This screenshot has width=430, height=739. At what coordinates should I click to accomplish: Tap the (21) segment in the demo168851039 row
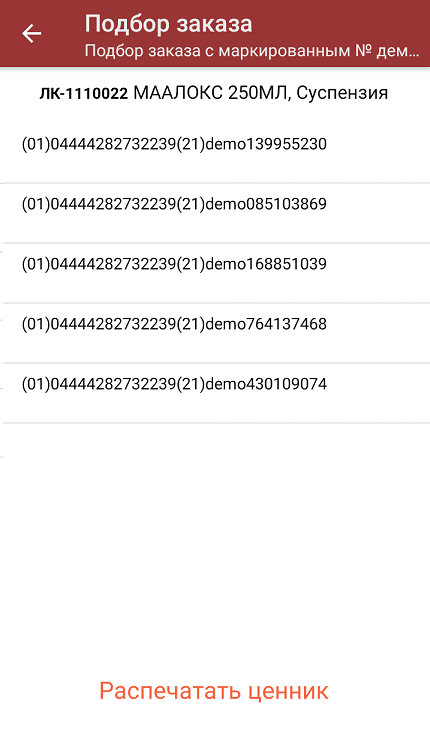(191, 264)
